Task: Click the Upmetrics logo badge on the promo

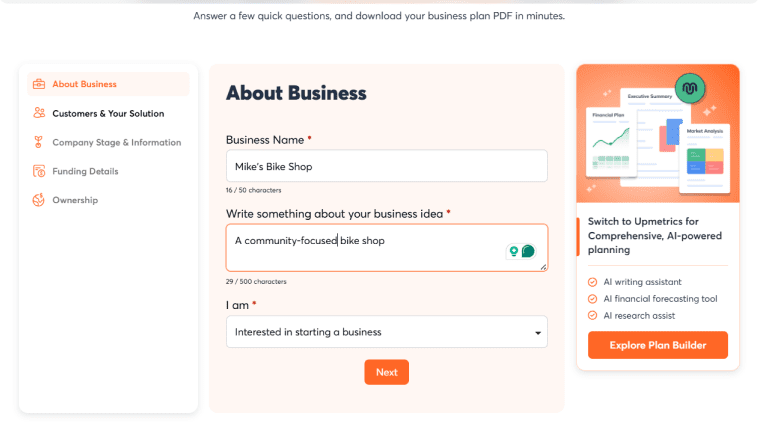Action: (689, 89)
